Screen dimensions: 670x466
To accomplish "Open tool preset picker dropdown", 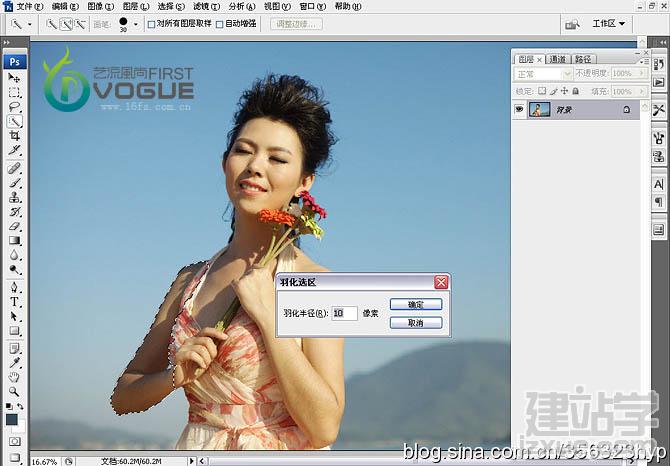I will tap(29, 24).
